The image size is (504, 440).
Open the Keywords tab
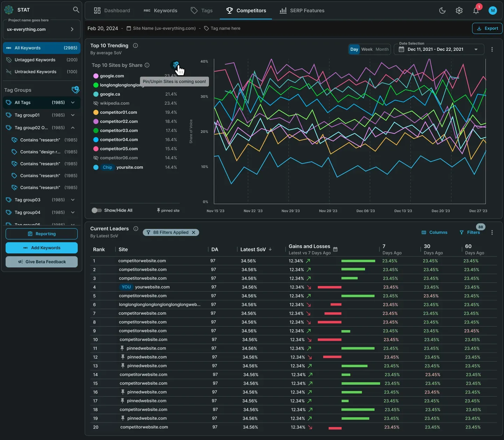(161, 11)
